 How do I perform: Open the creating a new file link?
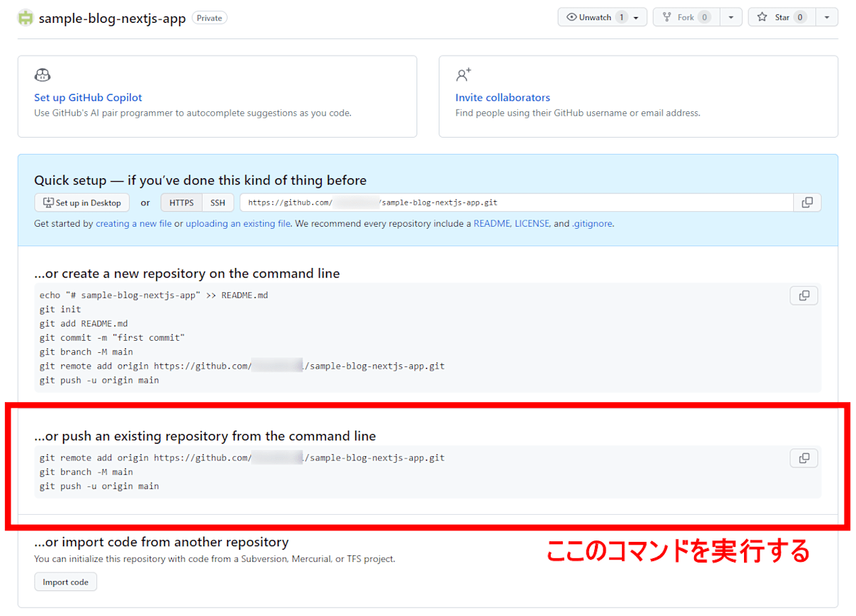pyautogui.click(x=133, y=223)
